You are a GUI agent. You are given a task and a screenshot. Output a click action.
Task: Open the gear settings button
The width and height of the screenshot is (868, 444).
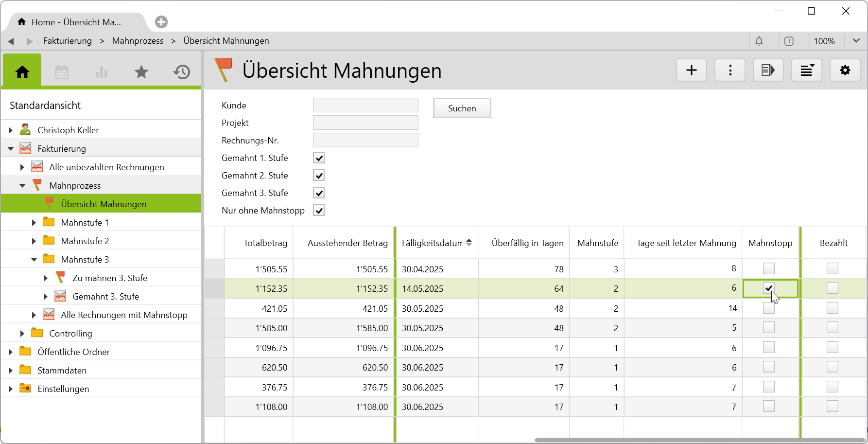pos(845,71)
